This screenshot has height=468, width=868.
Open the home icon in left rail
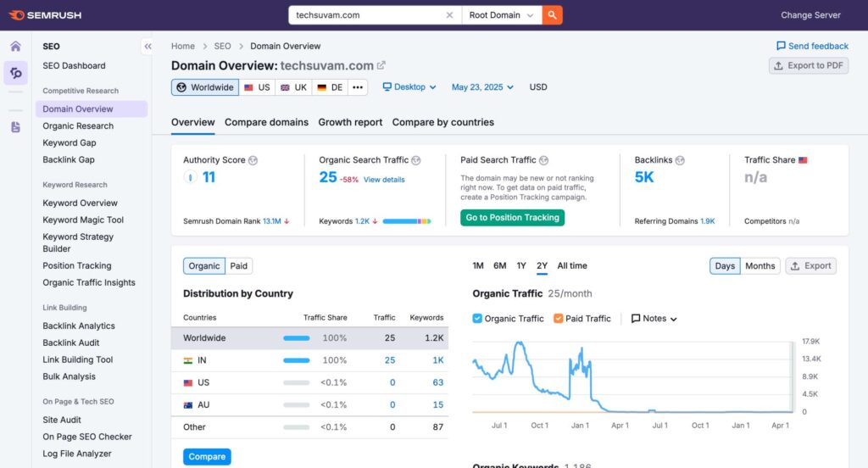pos(15,46)
